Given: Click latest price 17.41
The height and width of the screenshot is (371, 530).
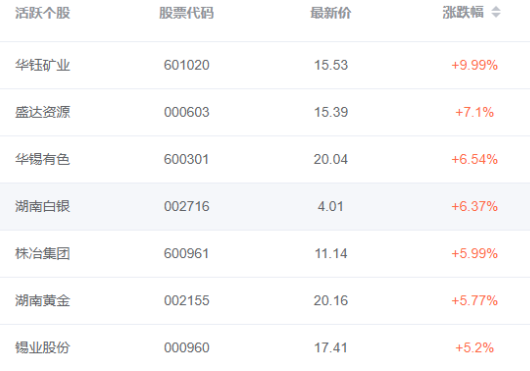Looking at the screenshot, I should [x=331, y=348].
